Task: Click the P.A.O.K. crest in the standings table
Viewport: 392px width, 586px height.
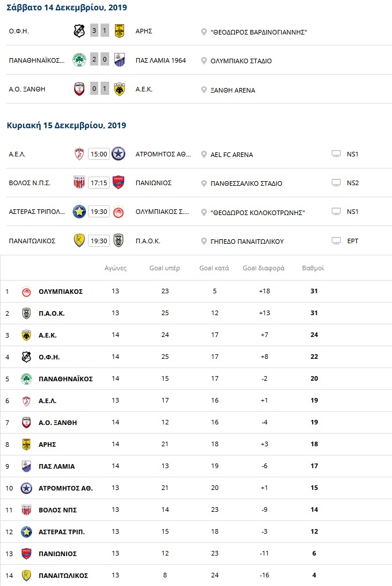Action: (26, 313)
